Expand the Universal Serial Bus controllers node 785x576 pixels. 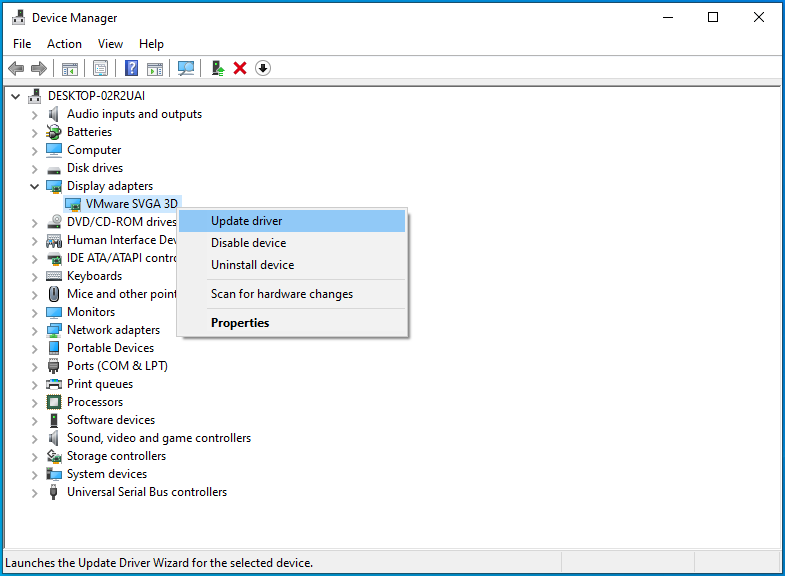35,492
